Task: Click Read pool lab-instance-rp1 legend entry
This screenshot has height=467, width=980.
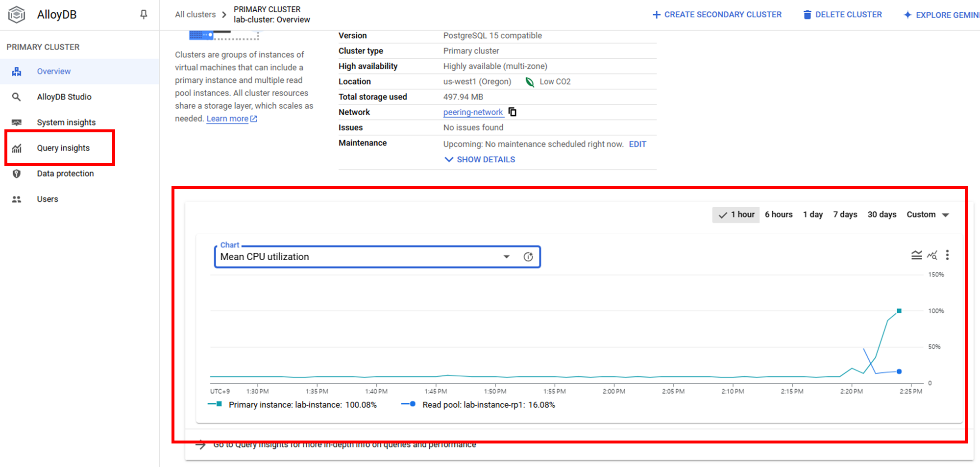Action: coord(478,405)
